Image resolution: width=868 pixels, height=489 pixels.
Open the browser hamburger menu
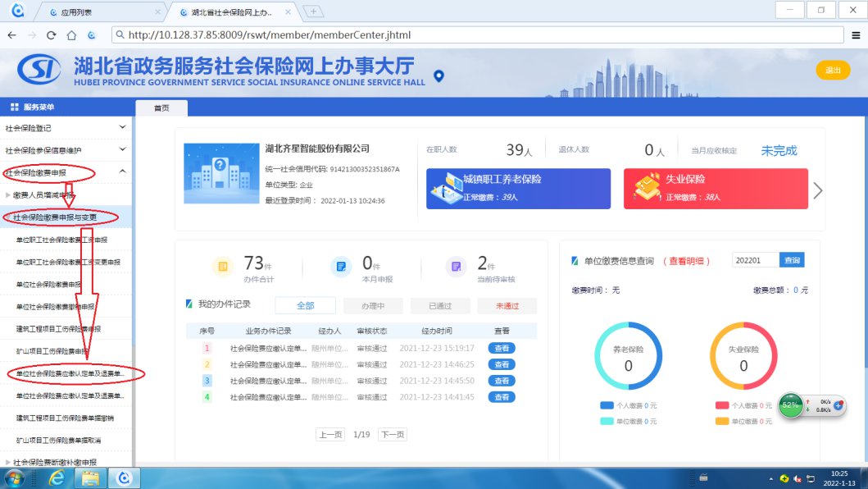coord(855,35)
